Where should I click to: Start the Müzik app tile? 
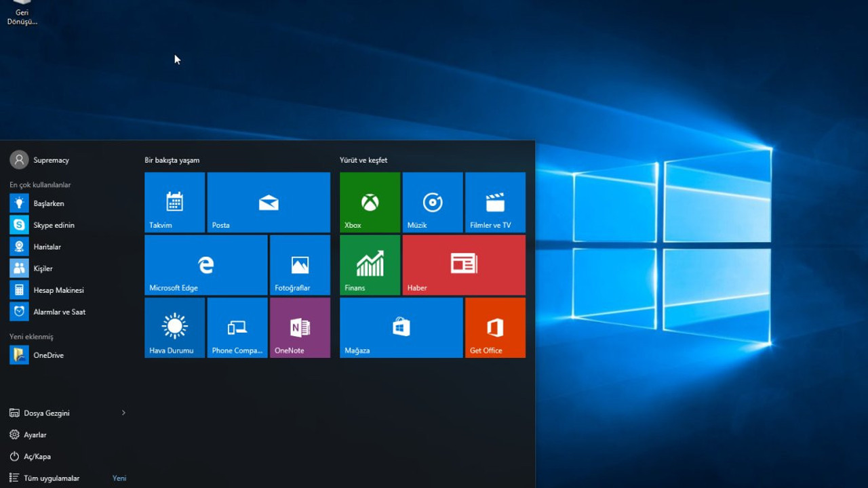[x=432, y=201]
